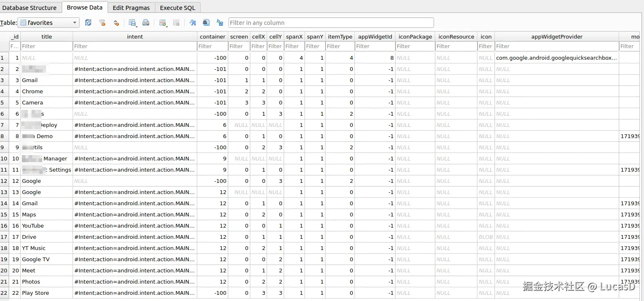Viewport: 644px width, 301px height.
Task: Select the Browse Data tab
Action: point(84,7)
